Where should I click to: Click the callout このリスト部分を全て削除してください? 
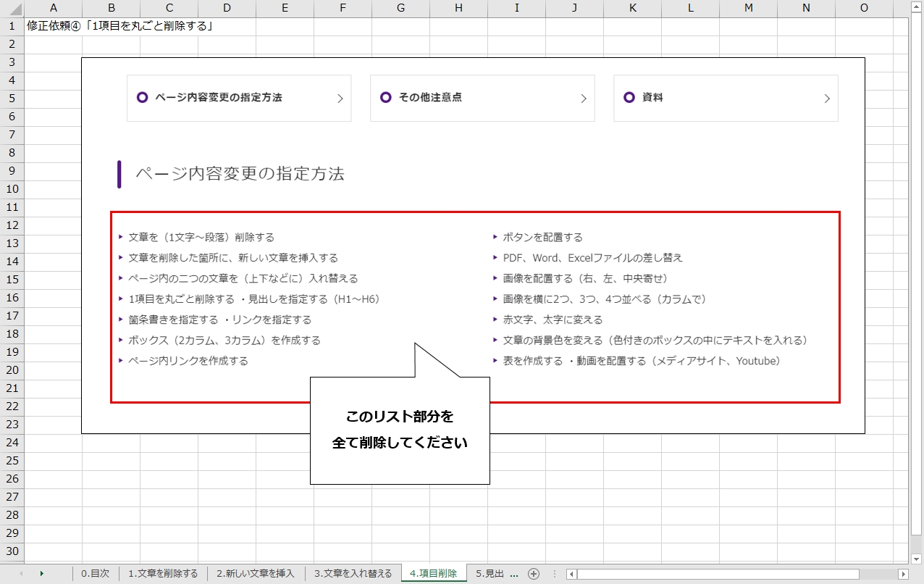400,430
